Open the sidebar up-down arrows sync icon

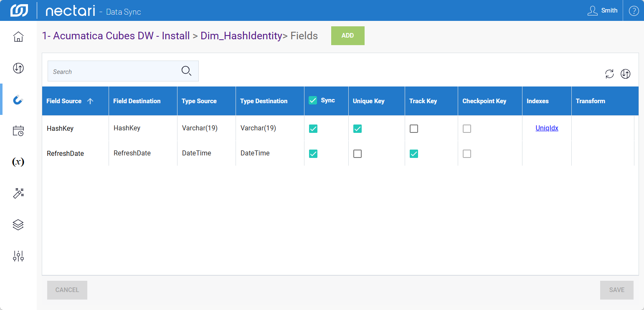[18, 68]
